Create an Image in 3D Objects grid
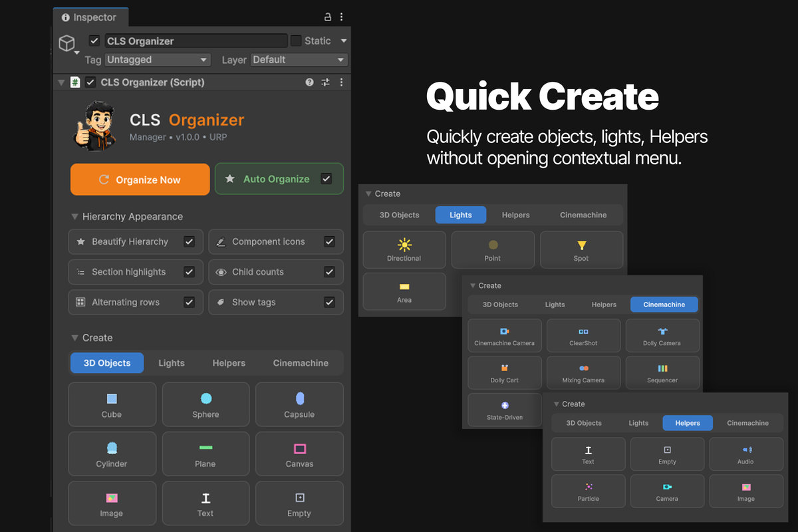798x532 pixels. (112, 503)
